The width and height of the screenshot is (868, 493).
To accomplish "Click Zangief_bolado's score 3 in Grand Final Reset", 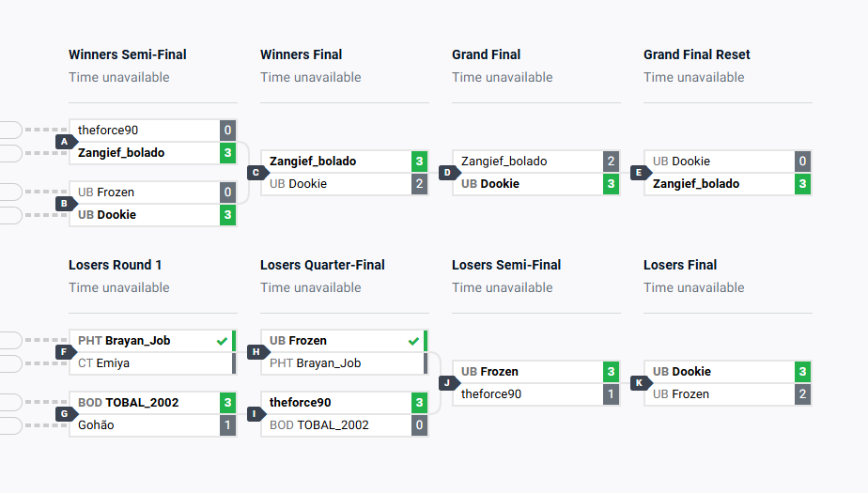I will tap(802, 184).
